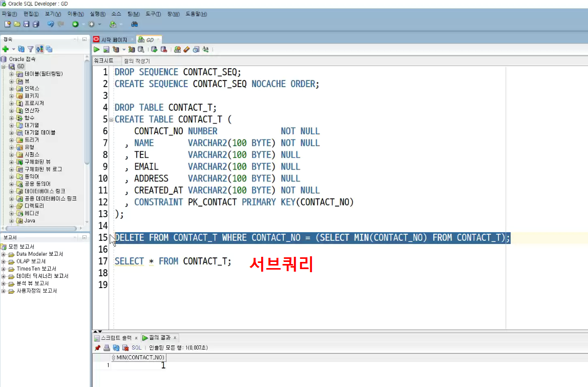
Task: Click the Save All icon
Action: 36,24
